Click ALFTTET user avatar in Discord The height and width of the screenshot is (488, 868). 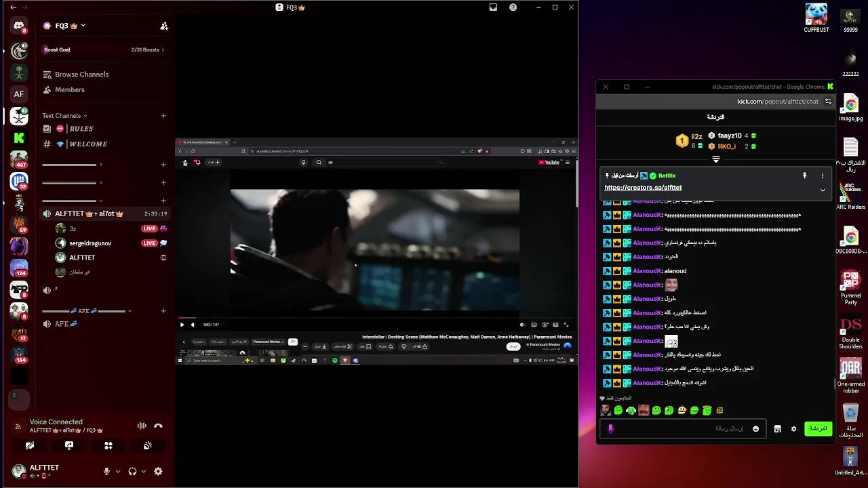pos(18,470)
